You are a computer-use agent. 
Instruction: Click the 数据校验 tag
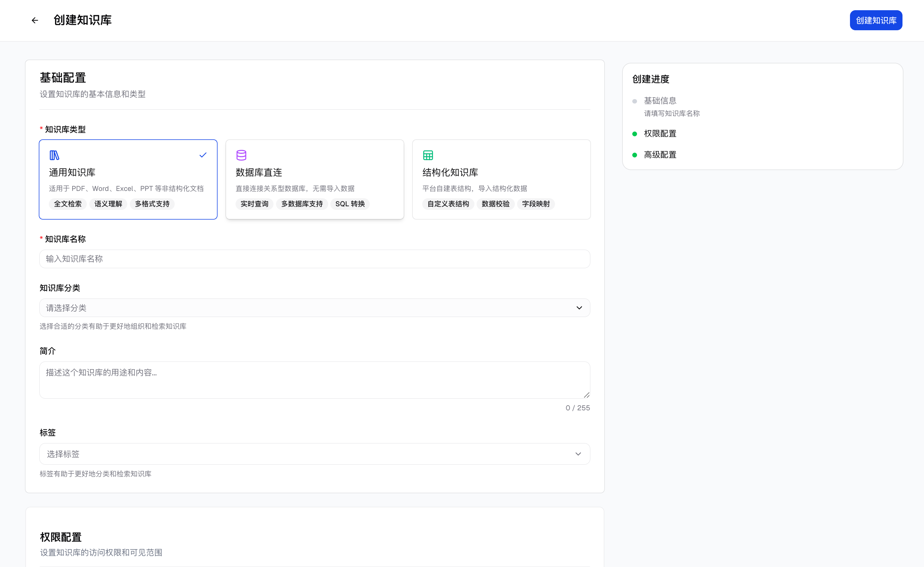[495, 204]
